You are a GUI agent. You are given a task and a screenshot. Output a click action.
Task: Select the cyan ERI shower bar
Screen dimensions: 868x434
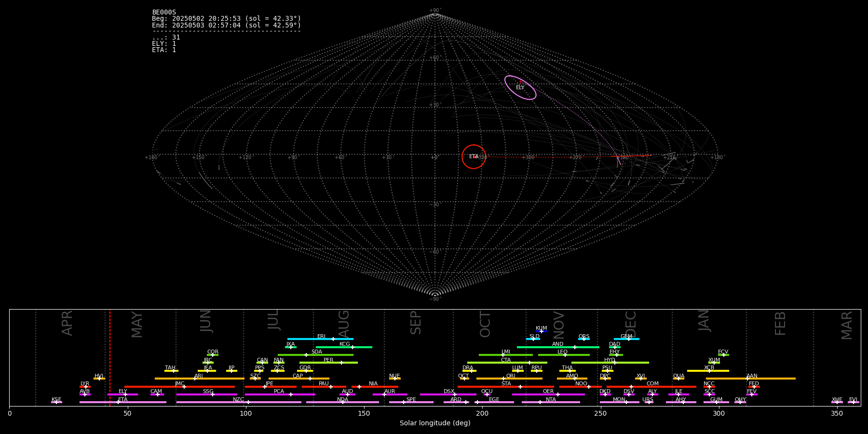pos(309,339)
